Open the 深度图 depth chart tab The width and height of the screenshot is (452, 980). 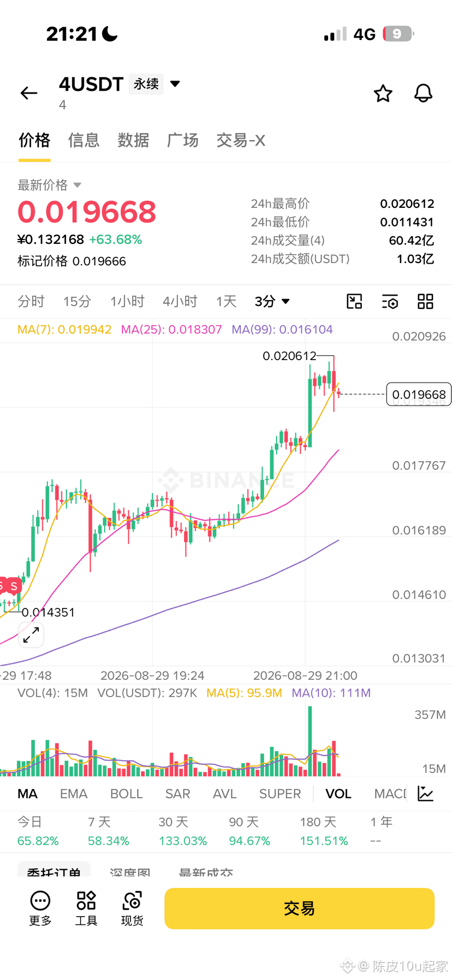coord(130,871)
